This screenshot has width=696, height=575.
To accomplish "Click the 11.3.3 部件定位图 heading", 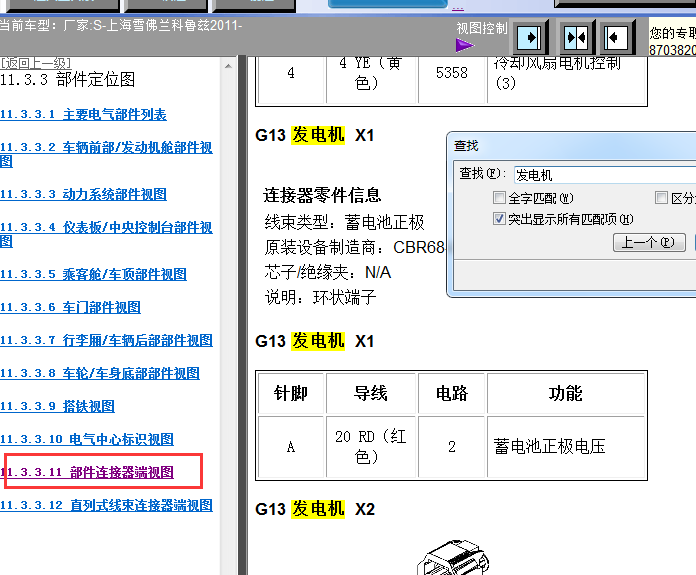I will pos(67,79).
